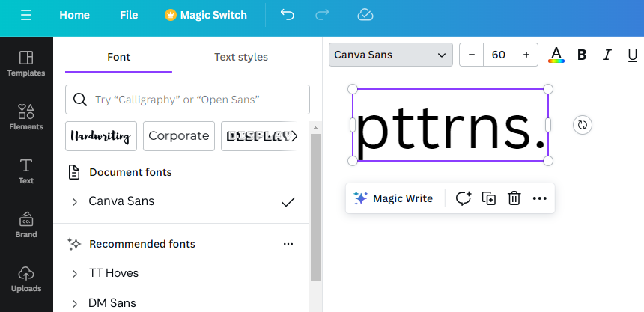Viewport: 644px width, 312px height.
Task: Open Recommended fonts more options
Action: (x=288, y=244)
